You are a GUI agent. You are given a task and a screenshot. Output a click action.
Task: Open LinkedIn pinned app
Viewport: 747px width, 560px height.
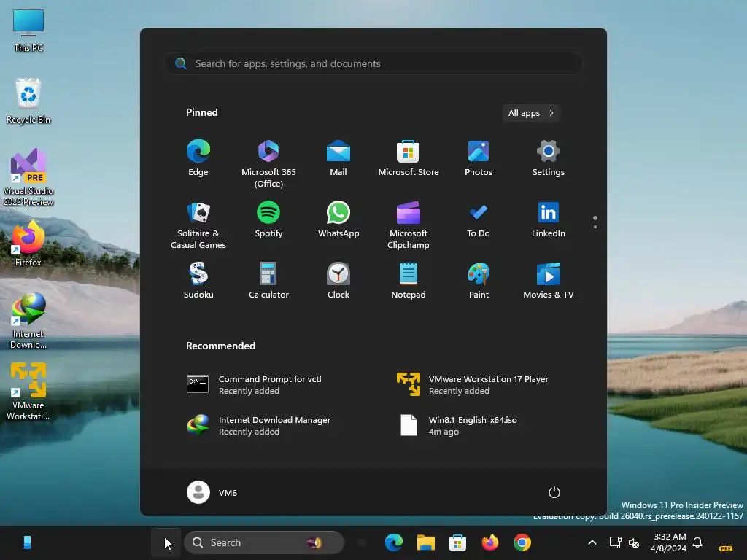coord(549,219)
